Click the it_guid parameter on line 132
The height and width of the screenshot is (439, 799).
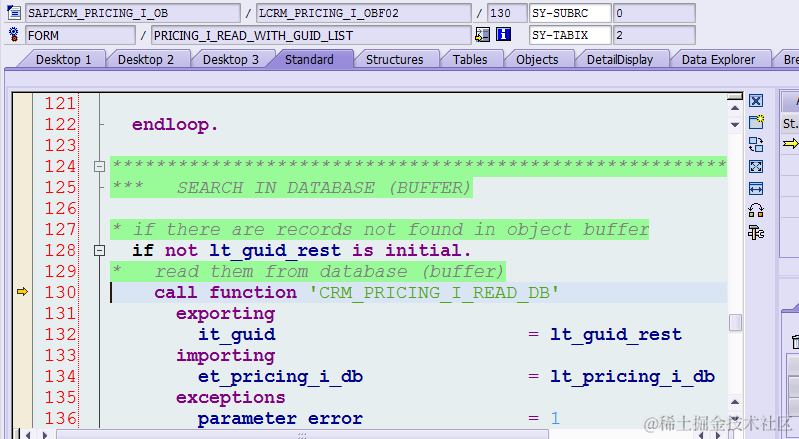pos(237,334)
